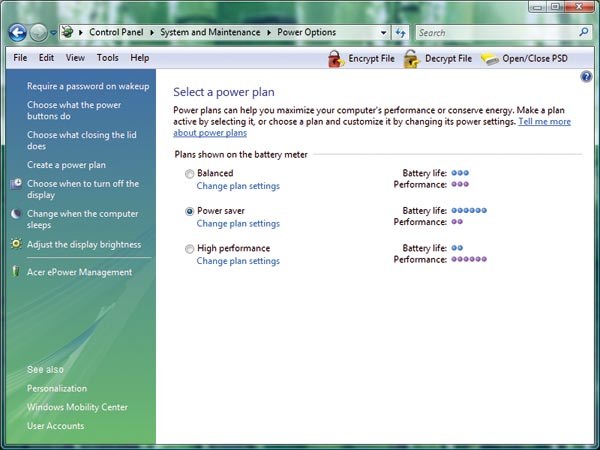This screenshot has width=600, height=450.
Task: Open the recent pages dropdown next to Forward
Action: point(54,33)
